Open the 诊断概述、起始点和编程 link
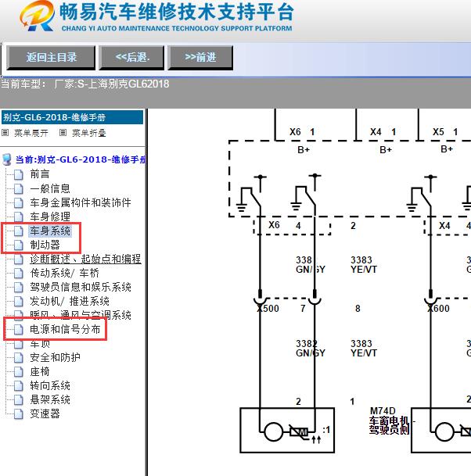Screen dimensions: 471x476 tap(85, 259)
